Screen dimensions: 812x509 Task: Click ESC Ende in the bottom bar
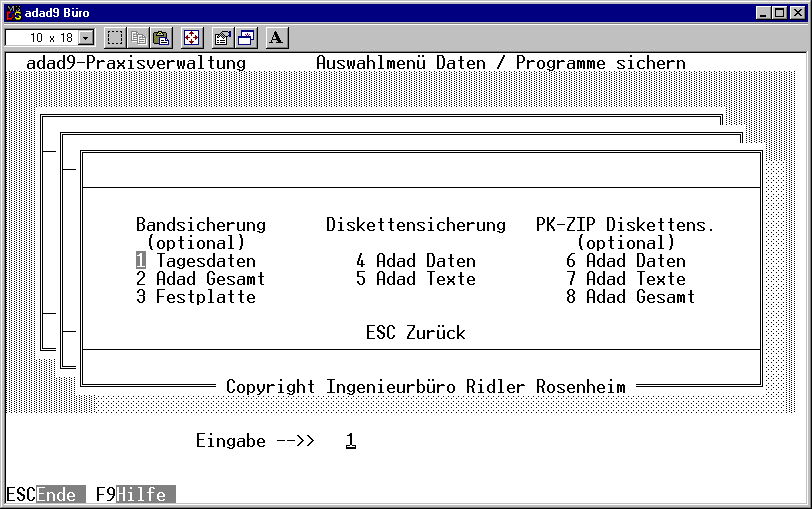point(45,494)
